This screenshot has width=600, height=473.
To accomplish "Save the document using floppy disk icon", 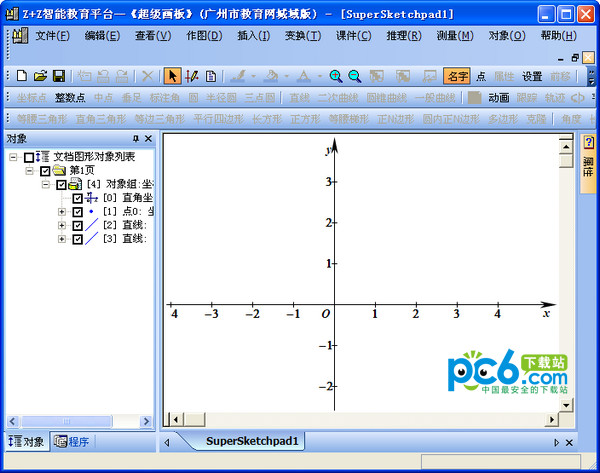I will 59,76.
